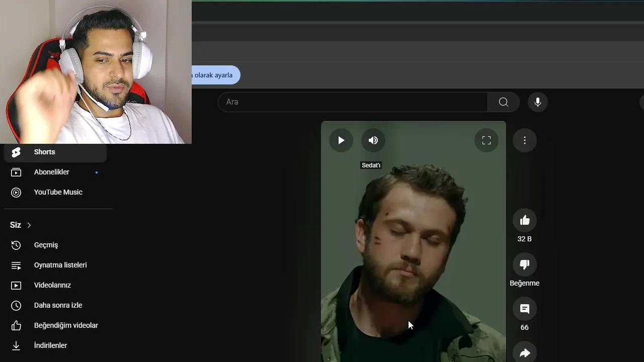This screenshot has width=644, height=362.
Task: Expand the Siz section chevron
Action: (29, 225)
